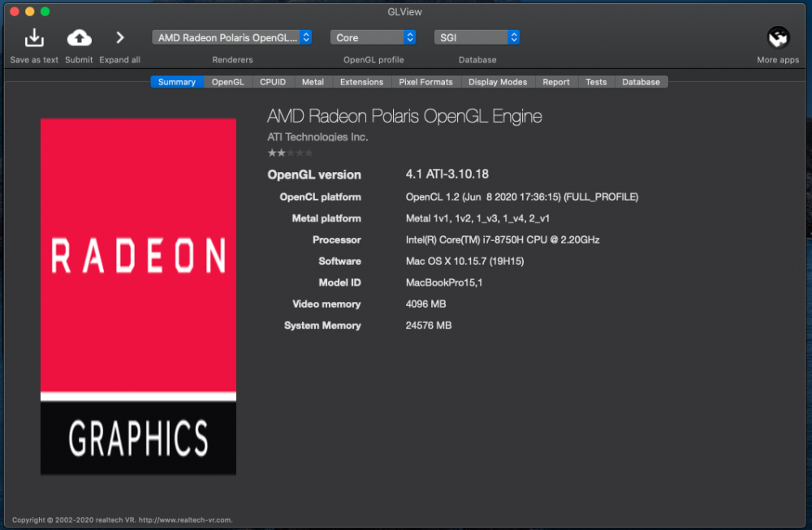Open the Metal tab
This screenshot has width=812, height=530.
(313, 82)
